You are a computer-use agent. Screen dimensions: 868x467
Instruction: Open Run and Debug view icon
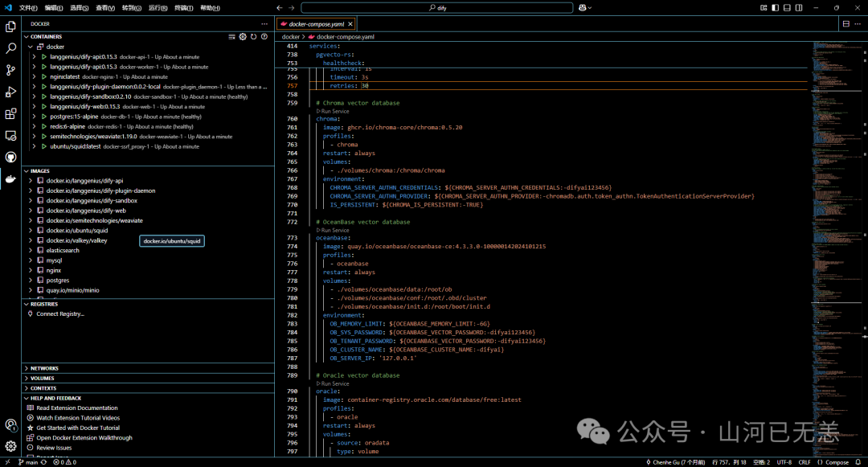click(10, 92)
